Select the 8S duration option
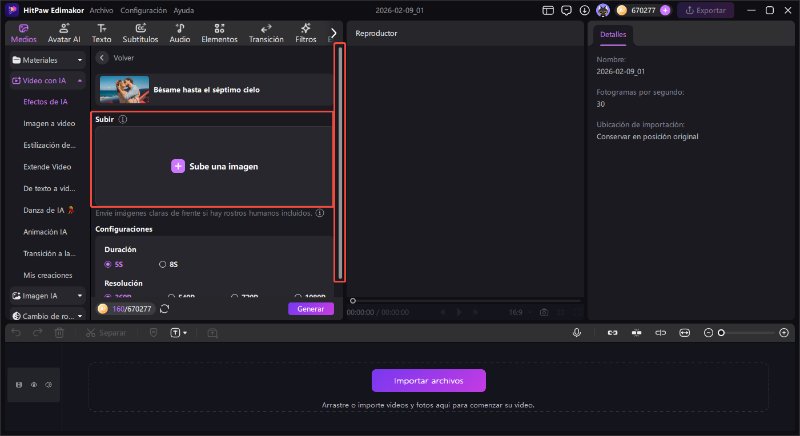 coord(168,264)
